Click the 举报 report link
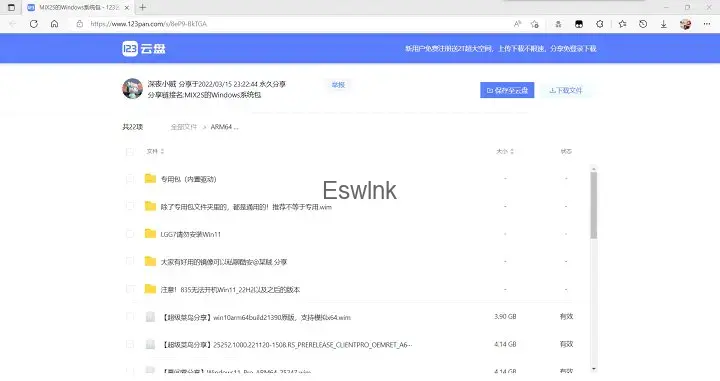This screenshot has width=720, height=381. [338, 84]
